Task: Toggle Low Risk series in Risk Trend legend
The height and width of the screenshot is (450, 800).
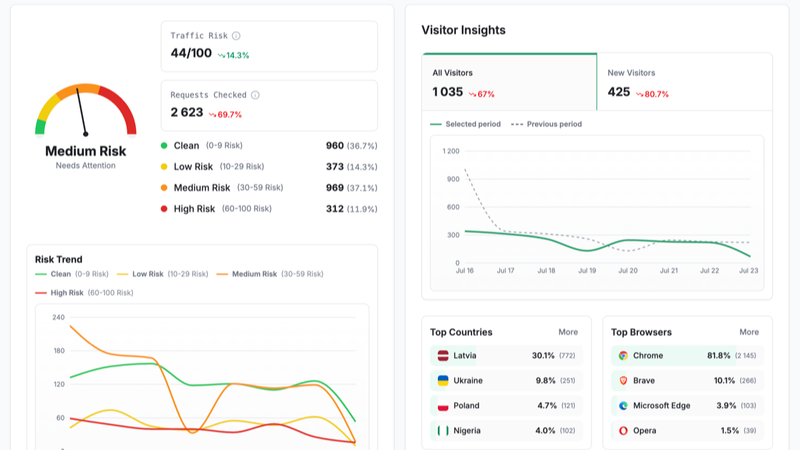Action: tap(162, 274)
